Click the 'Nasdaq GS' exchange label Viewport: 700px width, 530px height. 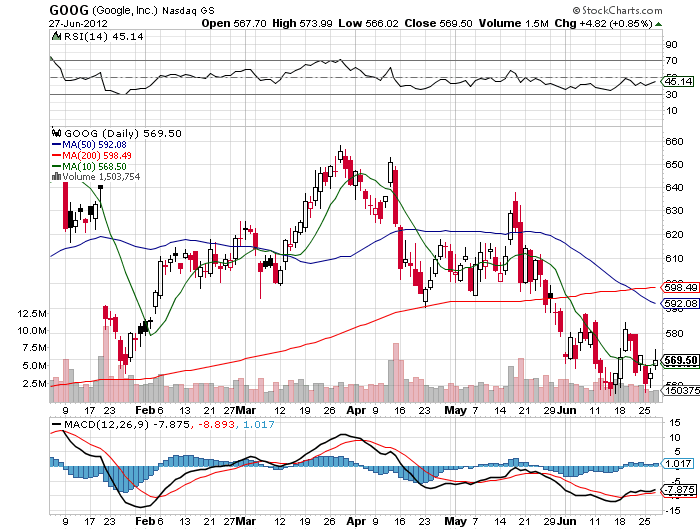click(x=188, y=10)
